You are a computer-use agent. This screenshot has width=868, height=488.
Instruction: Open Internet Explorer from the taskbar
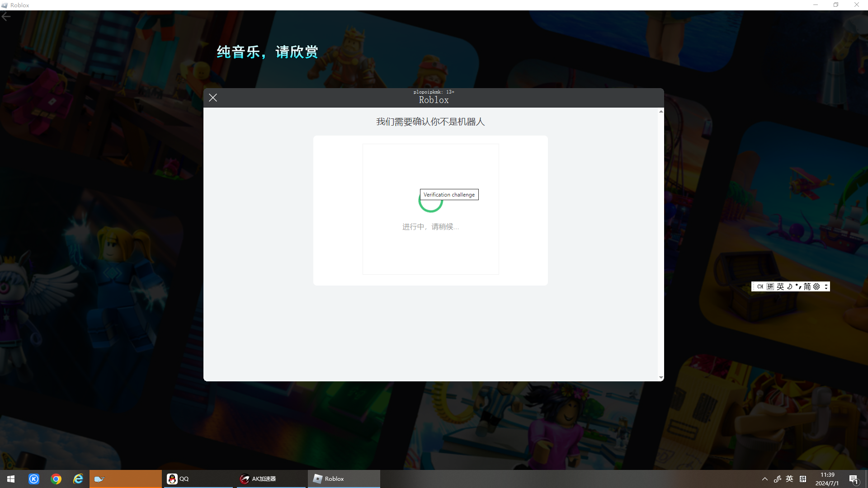tap(78, 479)
